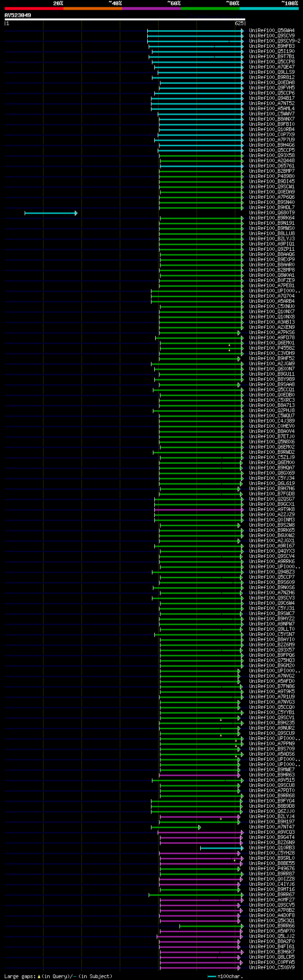Click label UniRef100_Q0IZZ8

point(272,879)
